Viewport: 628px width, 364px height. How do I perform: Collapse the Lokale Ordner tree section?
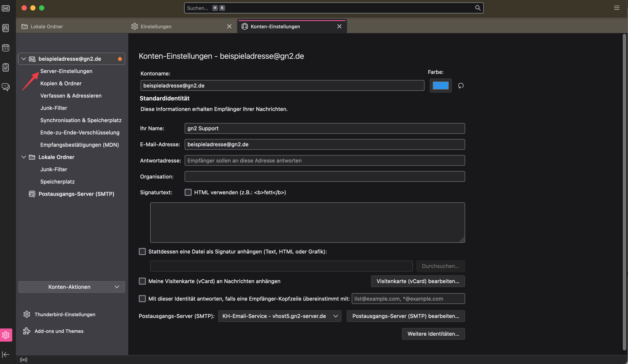point(24,157)
